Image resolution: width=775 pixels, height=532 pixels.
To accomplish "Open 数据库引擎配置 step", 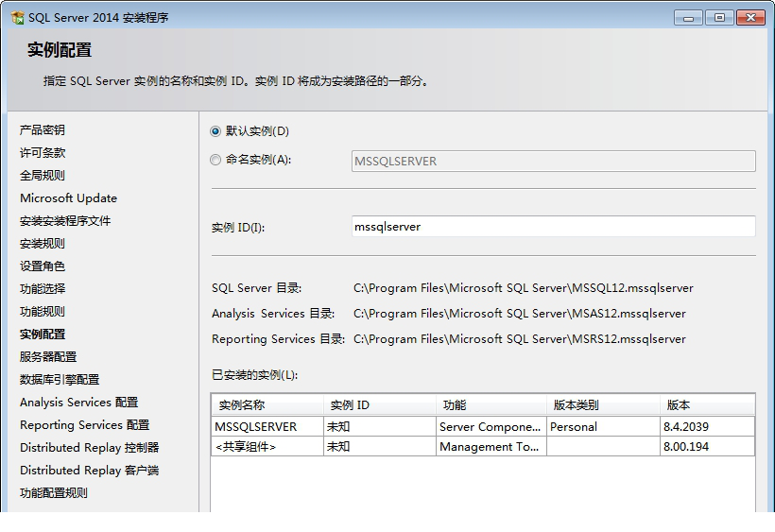I will coord(60,379).
